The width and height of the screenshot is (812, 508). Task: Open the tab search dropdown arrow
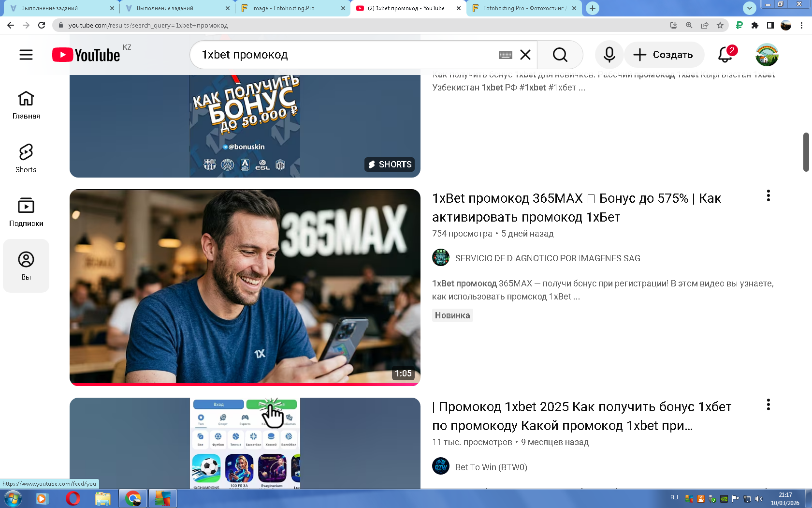(749, 8)
